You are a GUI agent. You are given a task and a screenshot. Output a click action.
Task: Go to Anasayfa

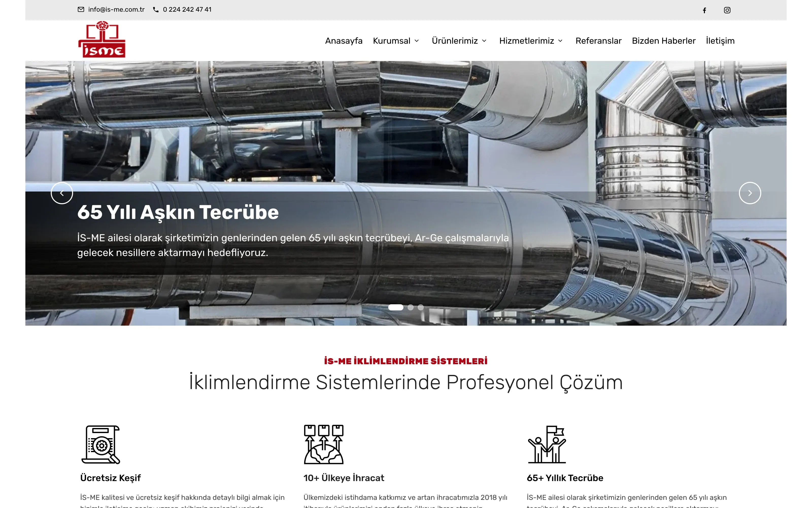pyautogui.click(x=344, y=41)
